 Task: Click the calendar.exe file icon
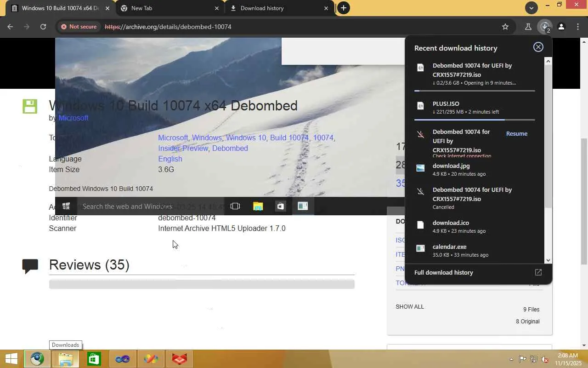420,248
